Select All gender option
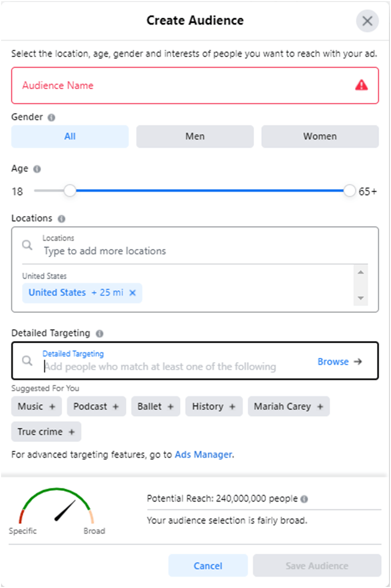 pyautogui.click(x=70, y=137)
